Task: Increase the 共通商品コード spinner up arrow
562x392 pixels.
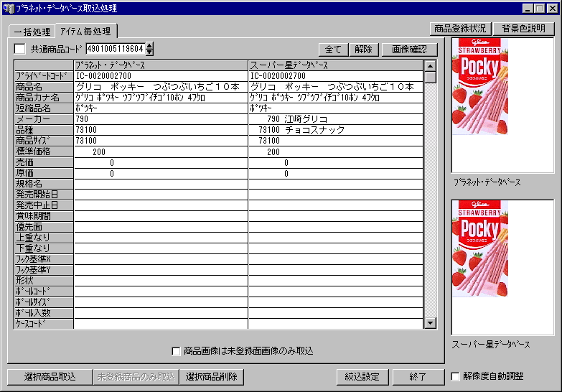Action: (150, 45)
